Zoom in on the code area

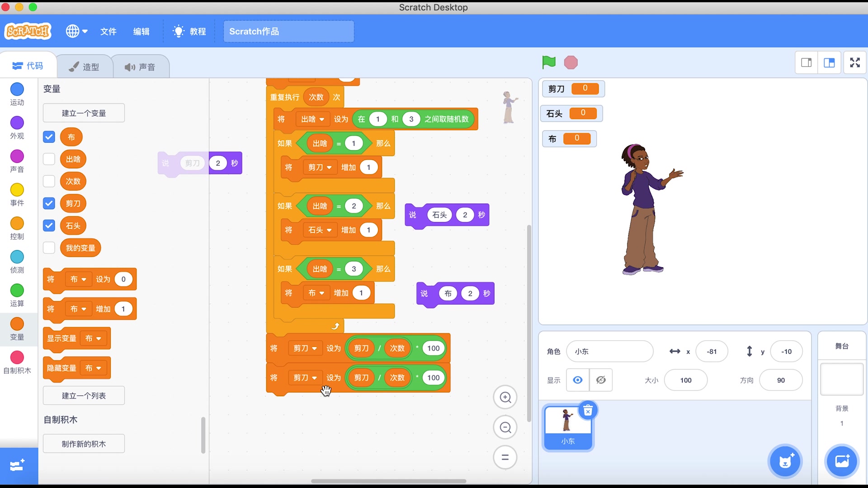505,397
